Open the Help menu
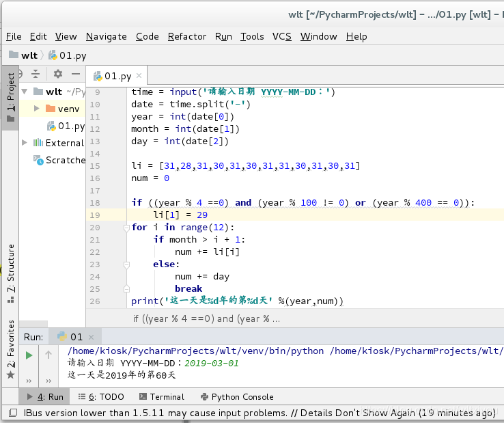This screenshot has height=423, width=504. 356,36
